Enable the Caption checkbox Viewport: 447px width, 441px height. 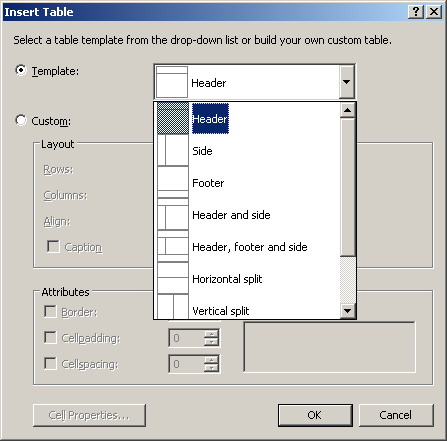pos(53,247)
